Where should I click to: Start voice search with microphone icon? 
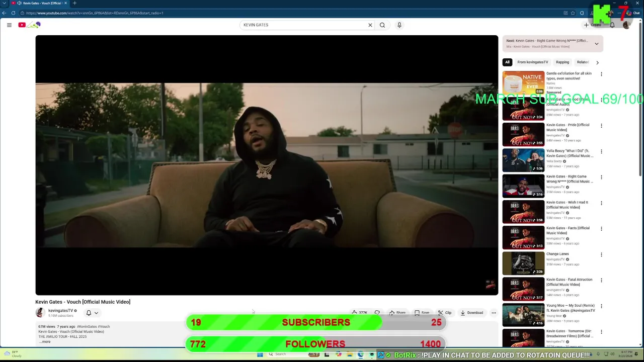point(399,25)
